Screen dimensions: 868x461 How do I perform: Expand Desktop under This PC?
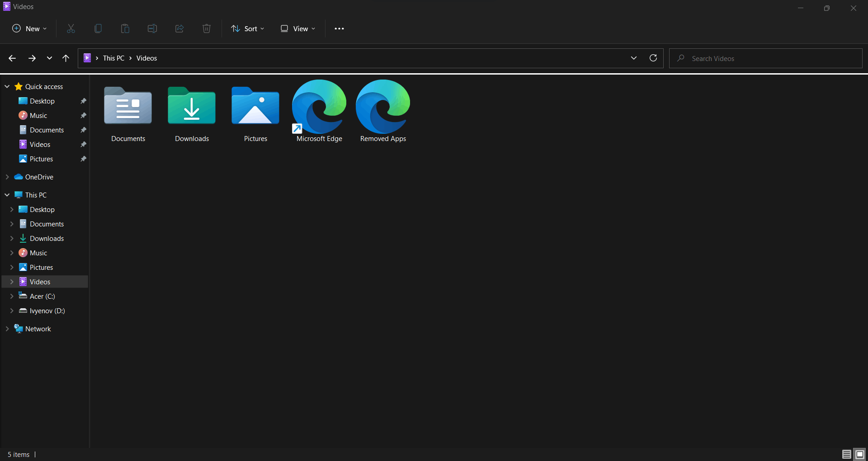point(12,209)
